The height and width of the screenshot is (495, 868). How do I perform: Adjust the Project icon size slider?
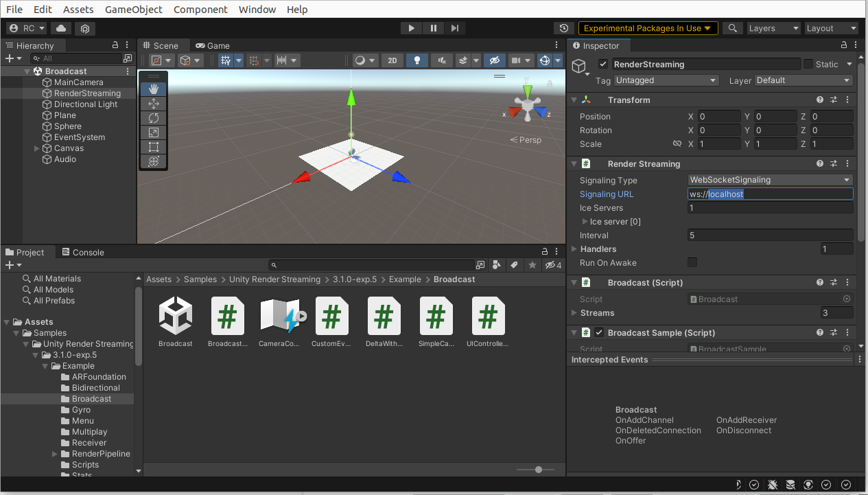tap(539, 470)
